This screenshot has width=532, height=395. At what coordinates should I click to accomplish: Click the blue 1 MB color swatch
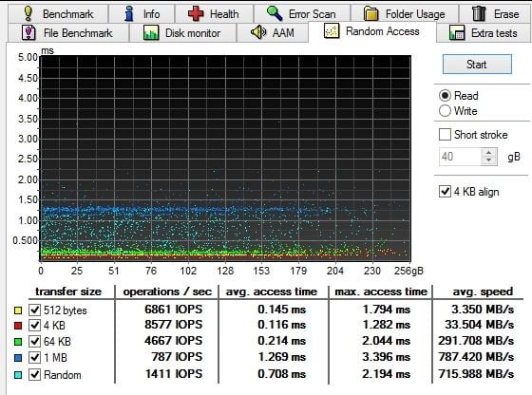[x=18, y=357]
